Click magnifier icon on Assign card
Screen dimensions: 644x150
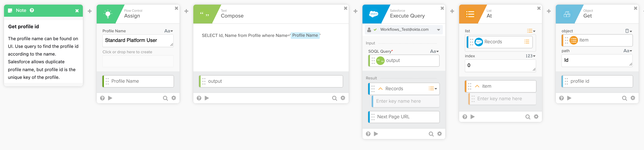[165, 98]
